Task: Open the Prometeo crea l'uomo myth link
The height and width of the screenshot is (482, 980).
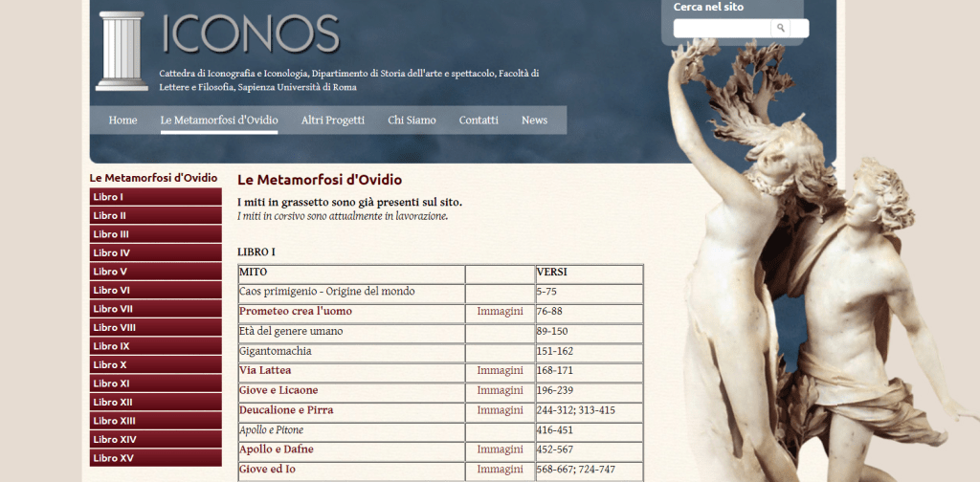Action: pos(296,312)
